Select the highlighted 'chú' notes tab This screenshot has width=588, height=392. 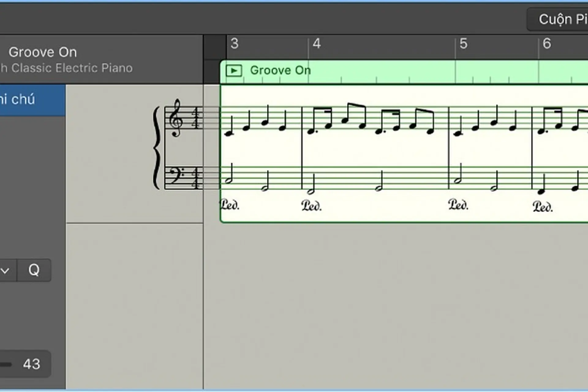(x=32, y=100)
